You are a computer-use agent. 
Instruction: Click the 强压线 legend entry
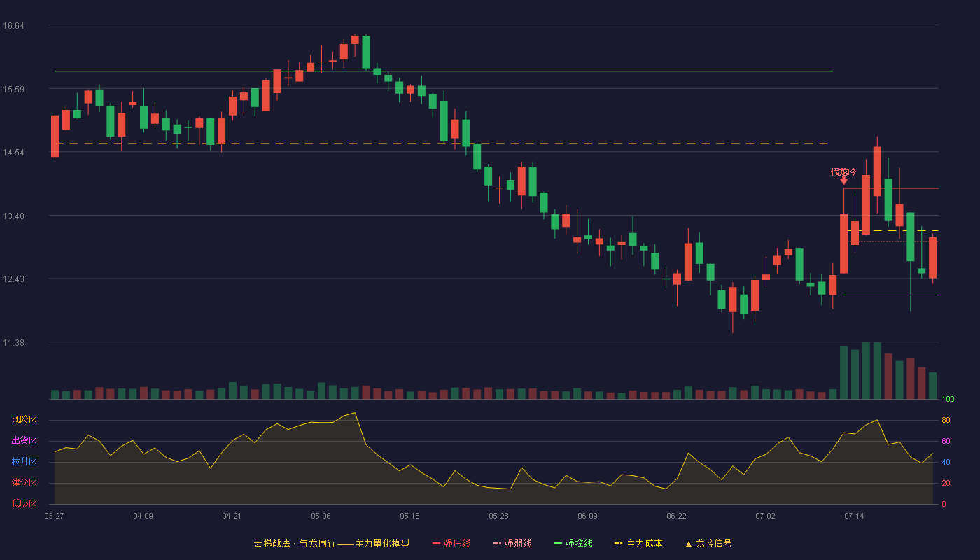(x=451, y=543)
